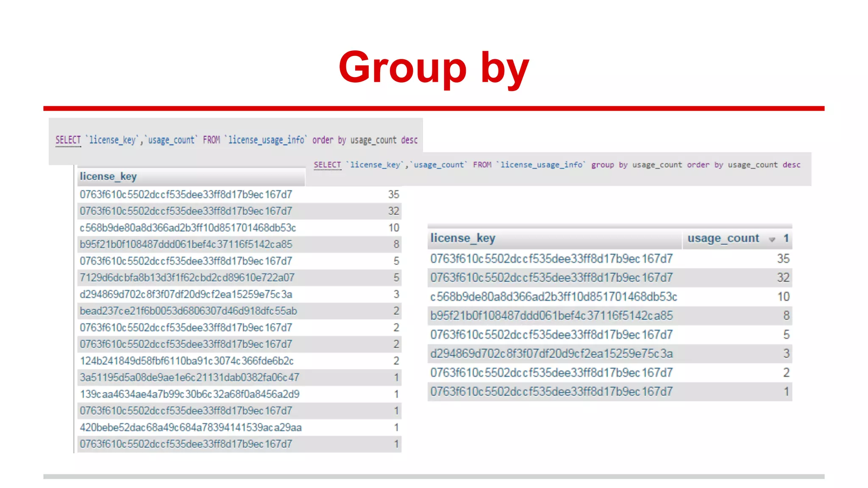Select key 139caa4634ae4a7b99c30b6c32a68f0a8456a2d9
Screen dimensions: 868x488
tap(189, 394)
